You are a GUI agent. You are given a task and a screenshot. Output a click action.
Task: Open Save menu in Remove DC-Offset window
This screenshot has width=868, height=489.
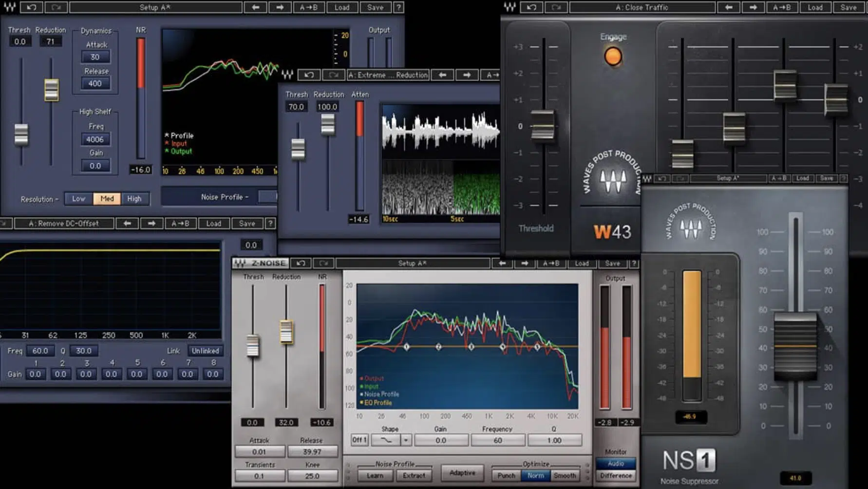point(247,224)
